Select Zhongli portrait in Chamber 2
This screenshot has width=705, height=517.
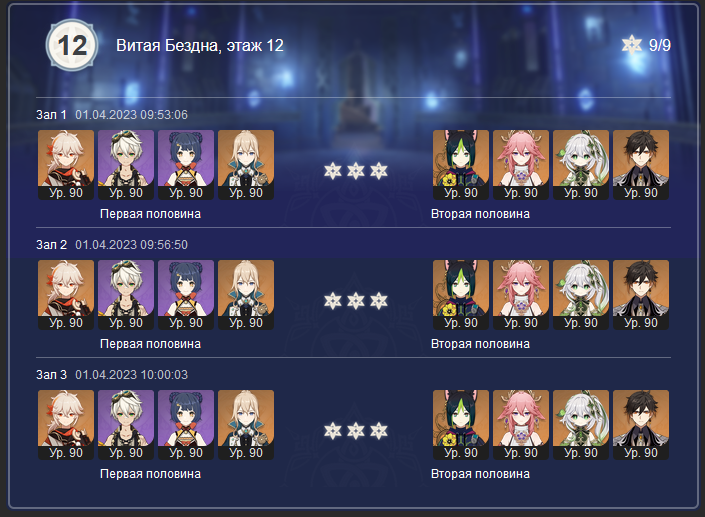[641, 294]
